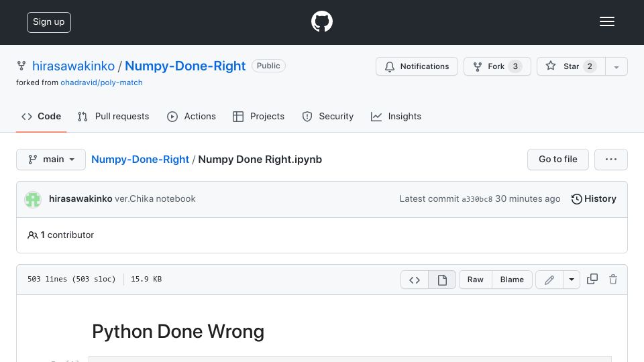Edit this file with the pencil icon
Viewport: 644px width, 362px height.
pos(549,280)
